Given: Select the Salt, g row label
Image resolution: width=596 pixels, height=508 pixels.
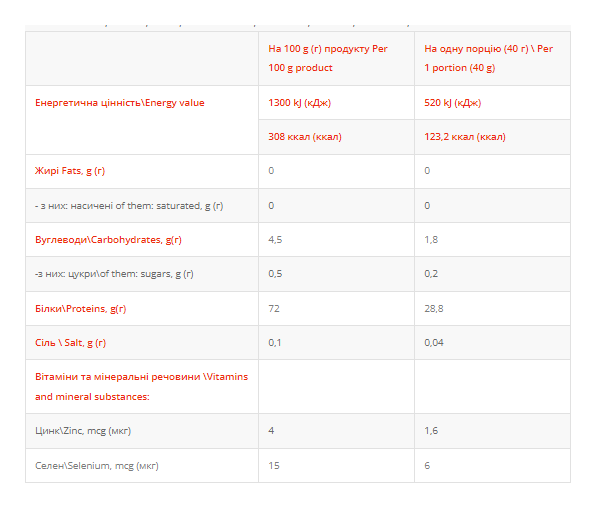Looking at the screenshot, I should point(70,343).
